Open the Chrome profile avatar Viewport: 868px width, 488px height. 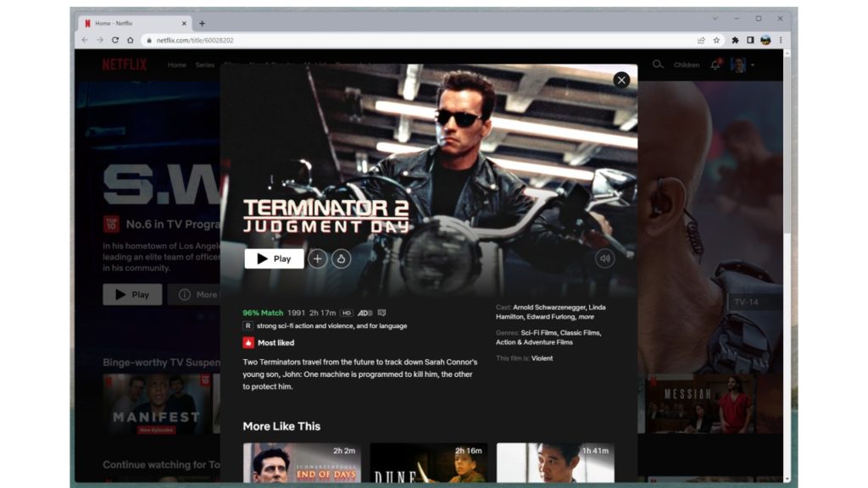coord(765,41)
